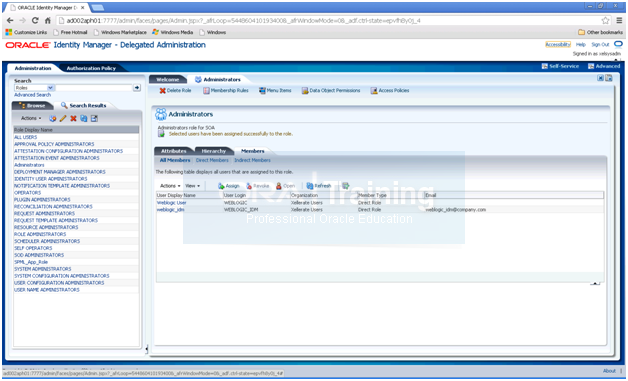Click the pencil edit icon in Browse toolbar

point(63,119)
